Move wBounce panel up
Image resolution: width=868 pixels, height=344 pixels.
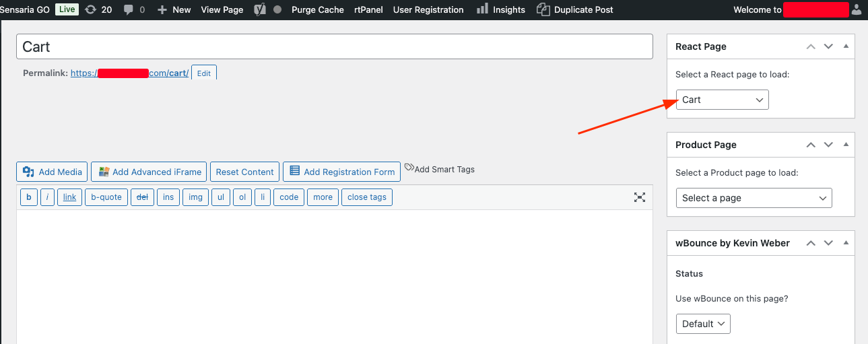[811, 243]
